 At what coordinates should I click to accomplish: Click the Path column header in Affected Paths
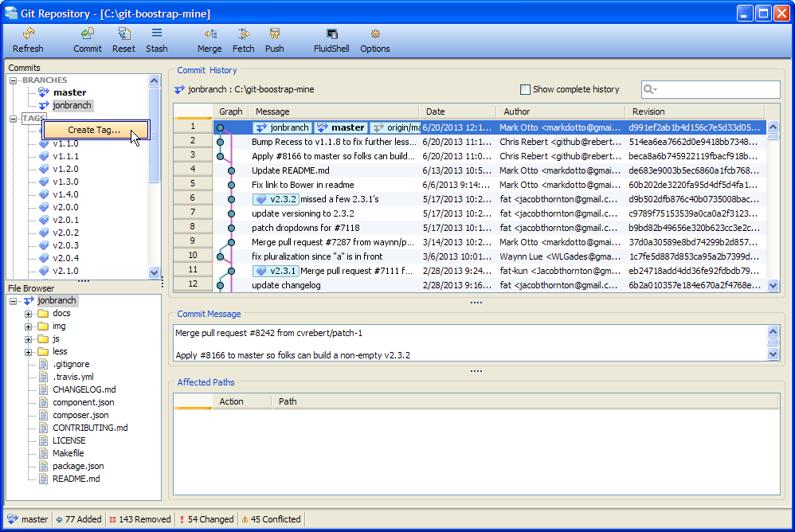(525, 401)
